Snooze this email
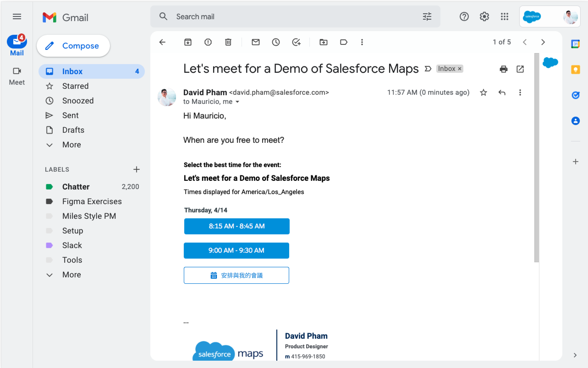 click(276, 42)
